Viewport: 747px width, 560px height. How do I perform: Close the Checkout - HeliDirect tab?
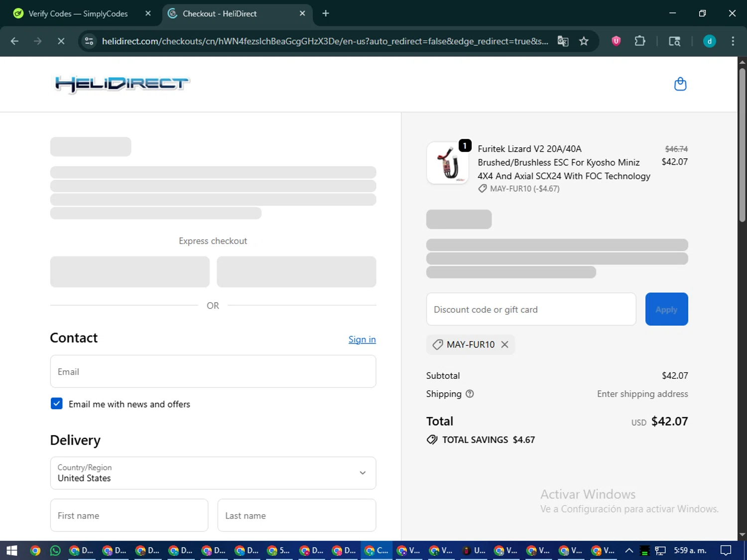click(x=302, y=13)
